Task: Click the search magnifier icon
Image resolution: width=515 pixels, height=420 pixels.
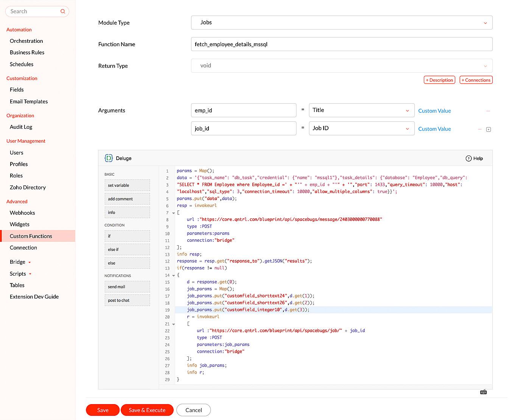Action: coord(63,11)
